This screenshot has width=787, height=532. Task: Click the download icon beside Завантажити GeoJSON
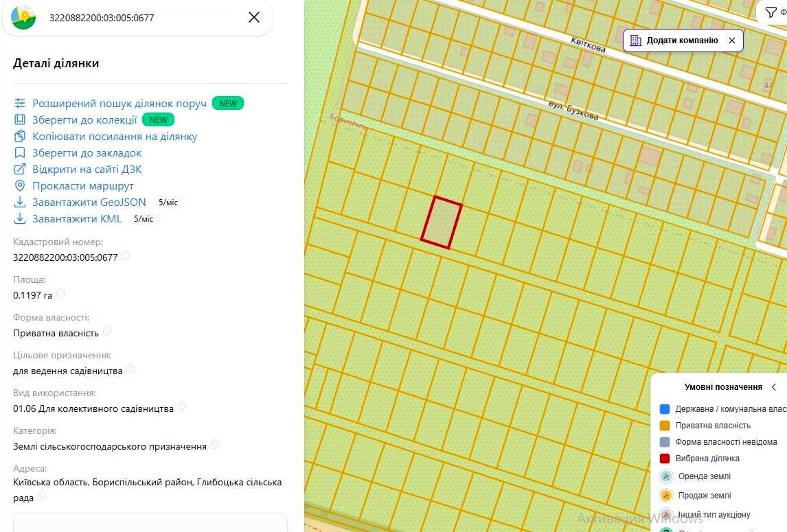point(20,203)
